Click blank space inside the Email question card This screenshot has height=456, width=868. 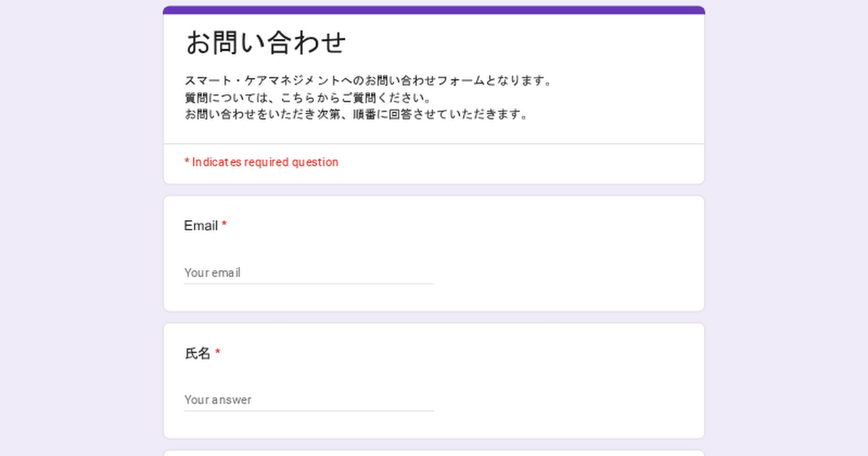point(564,253)
